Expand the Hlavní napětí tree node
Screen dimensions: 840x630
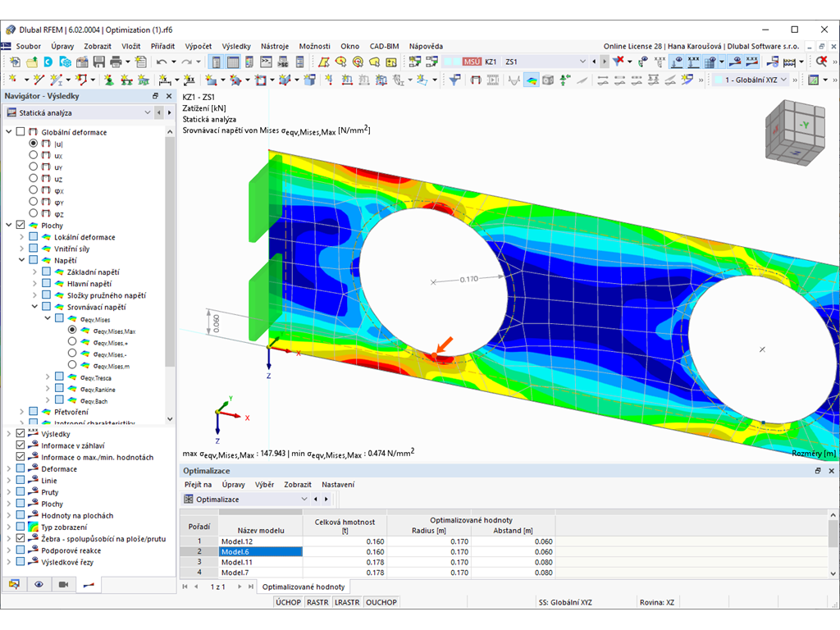coord(34,283)
